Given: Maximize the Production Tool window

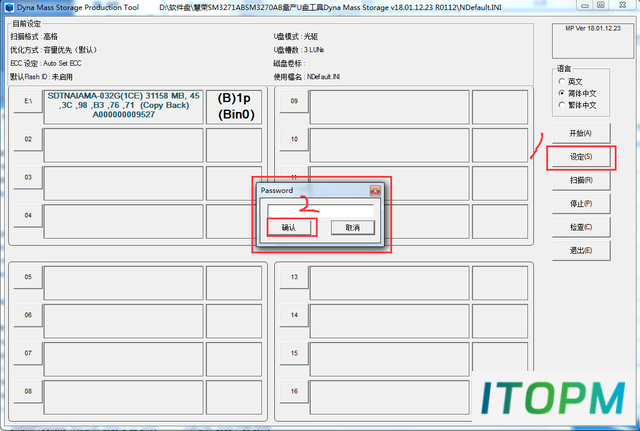Looking at the screenshot, I should 601,5.
